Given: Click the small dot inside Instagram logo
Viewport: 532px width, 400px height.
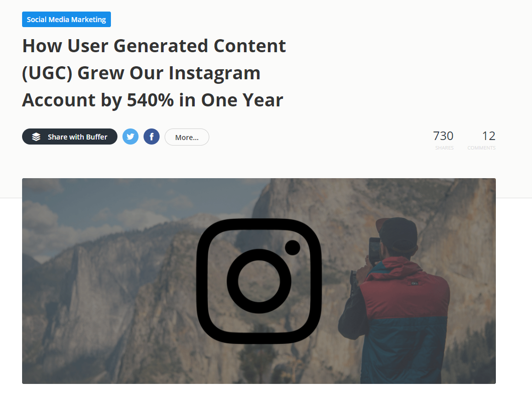Looking at the screenshot, I should click(x=292, y=247).
